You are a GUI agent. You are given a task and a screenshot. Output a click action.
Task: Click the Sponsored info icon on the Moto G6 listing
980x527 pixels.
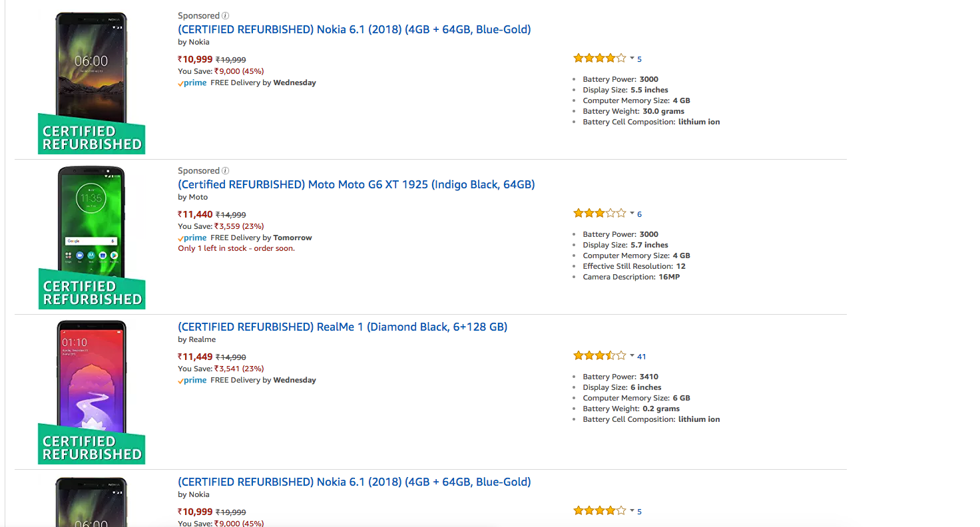click(226, 171)
